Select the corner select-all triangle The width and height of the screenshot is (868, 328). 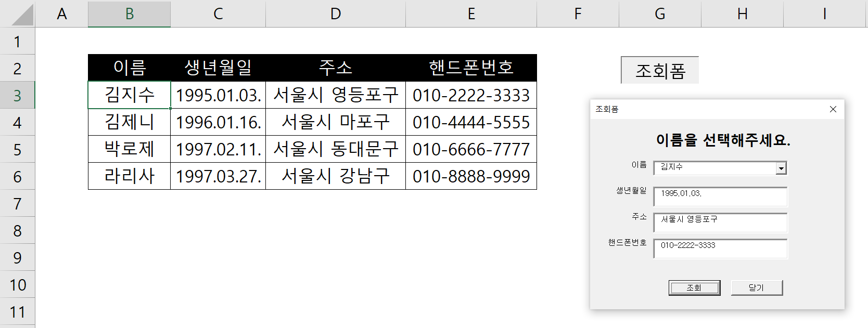[22, 14]
